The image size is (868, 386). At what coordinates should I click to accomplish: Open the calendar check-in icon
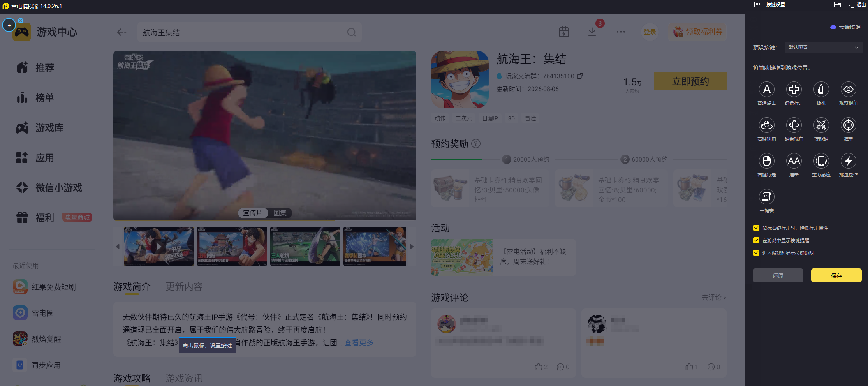564,32
